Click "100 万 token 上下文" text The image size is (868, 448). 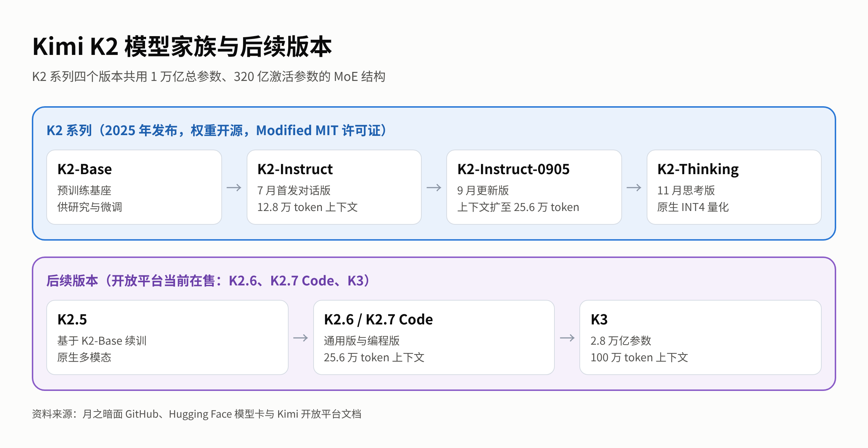click(x=639, y=357)
